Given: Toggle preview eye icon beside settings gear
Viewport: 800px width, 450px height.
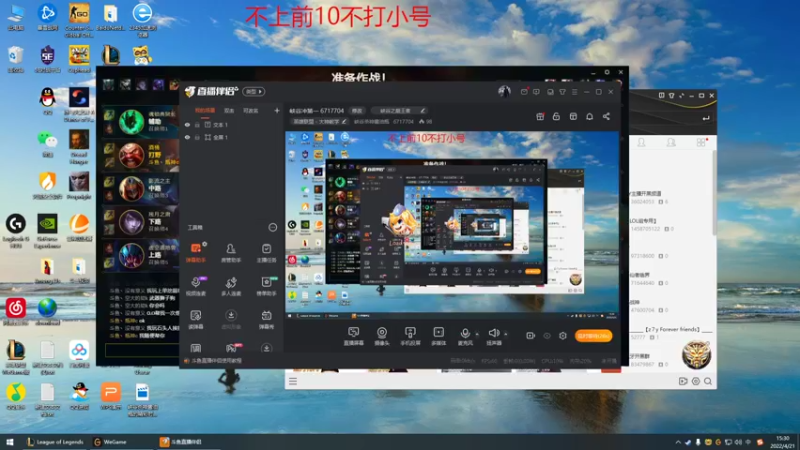Looking at the screenshot, I should [547, 336].
